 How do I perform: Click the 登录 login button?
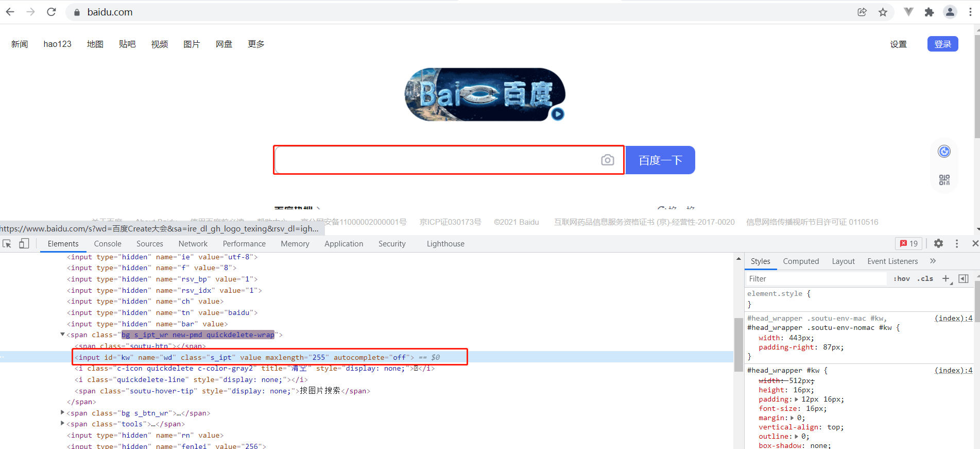tap(943, 44)
